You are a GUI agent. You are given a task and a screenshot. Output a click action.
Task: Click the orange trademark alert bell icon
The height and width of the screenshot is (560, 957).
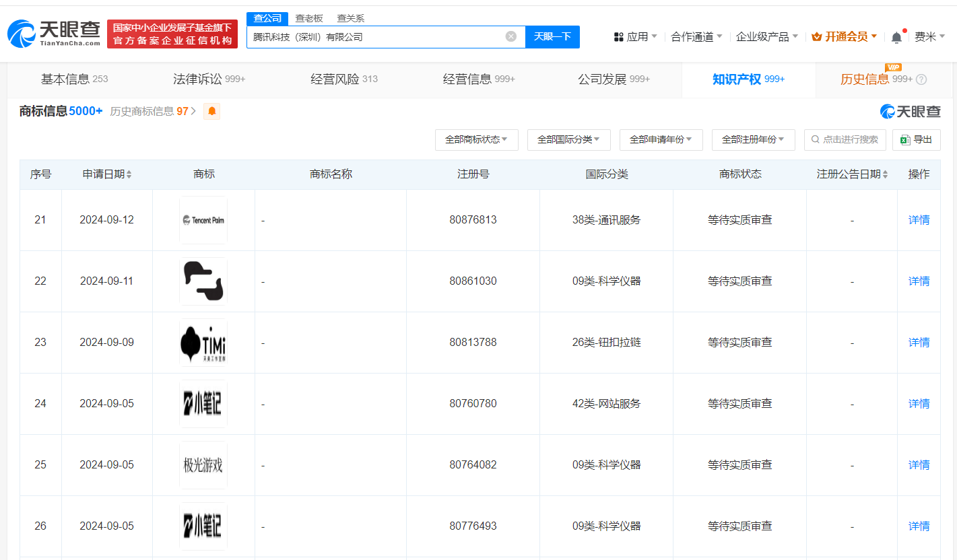pyautogui.click(x=212, y=112)
